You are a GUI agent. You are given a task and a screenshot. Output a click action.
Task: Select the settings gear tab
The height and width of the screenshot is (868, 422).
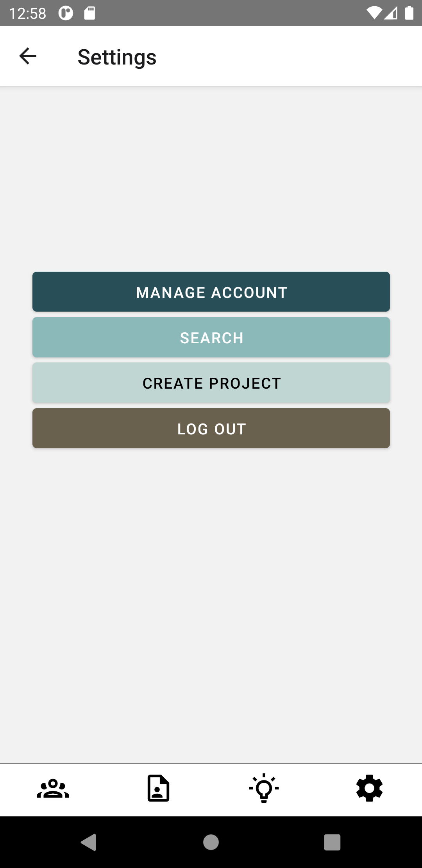tap(369, 788)
